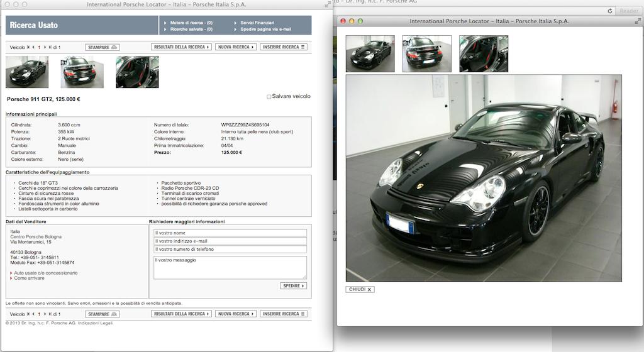Click the 21.130 km mileage value
Screen dimensions: 644x352
tap(232, 139)
